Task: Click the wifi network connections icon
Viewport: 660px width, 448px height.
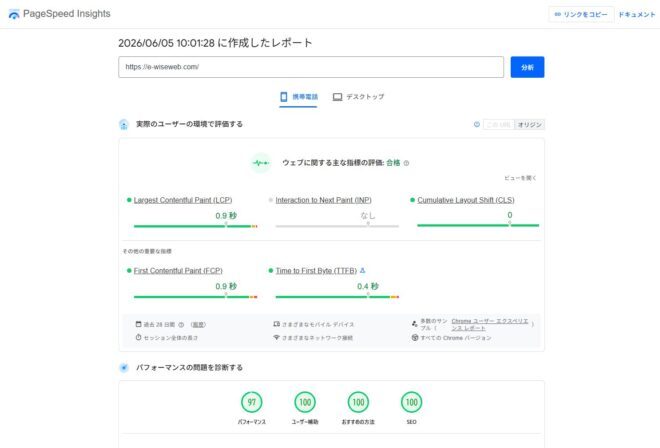Action: (x=277, y=337)
